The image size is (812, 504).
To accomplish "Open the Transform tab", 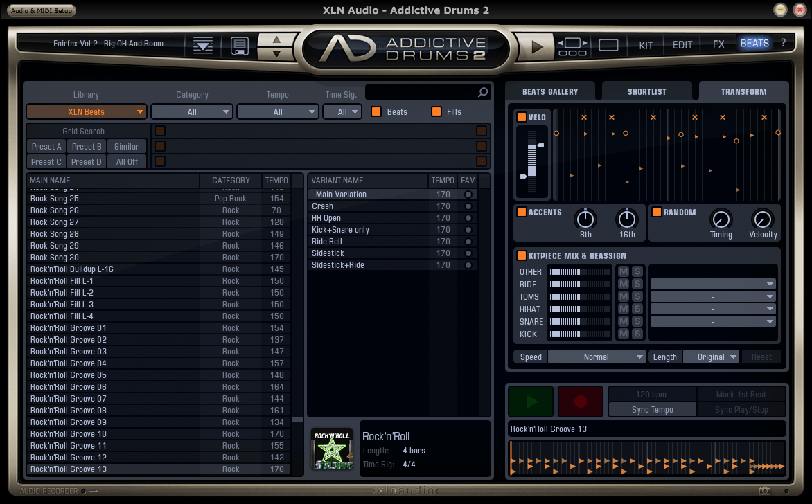I will pos(743,91).
